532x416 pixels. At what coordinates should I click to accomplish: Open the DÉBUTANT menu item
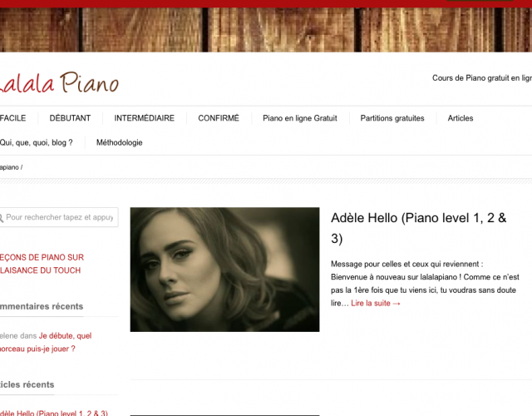coord(70,118)
